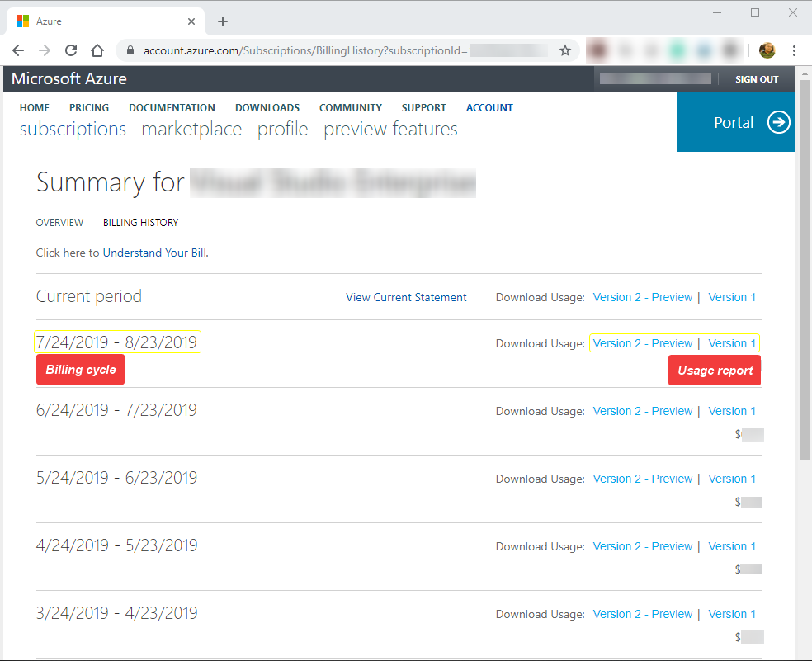
Task: Go to the marketplace section
Action: [x=191, y=129]
